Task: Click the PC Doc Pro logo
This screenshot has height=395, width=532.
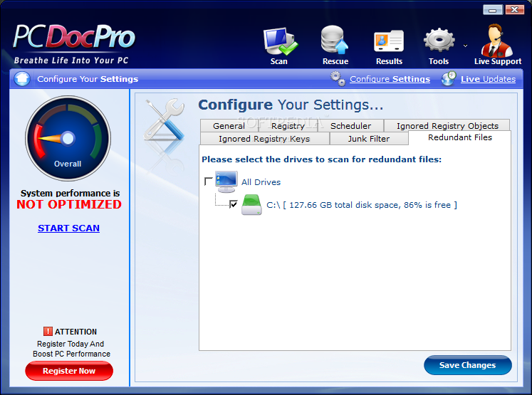Action: pos(74,43)
